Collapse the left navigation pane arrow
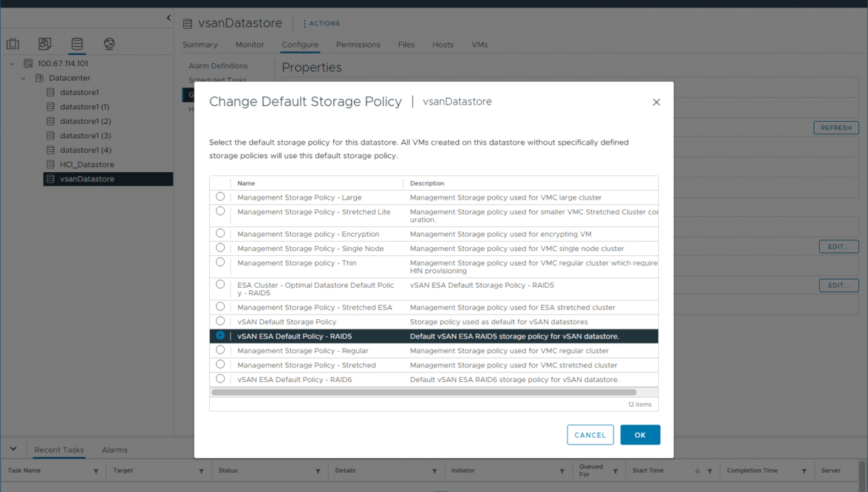Image resolution: width=868 pixels, height=492 pixels. 169,18
